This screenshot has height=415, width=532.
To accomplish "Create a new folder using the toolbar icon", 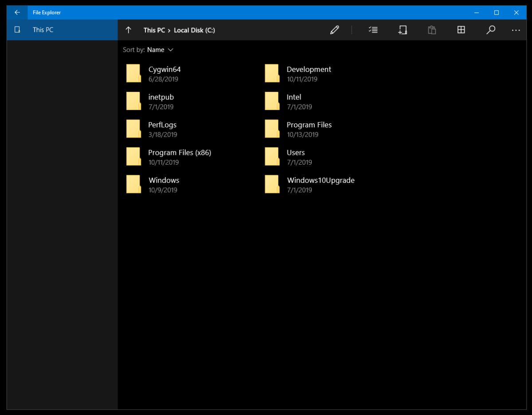I will tap(403, 30).
